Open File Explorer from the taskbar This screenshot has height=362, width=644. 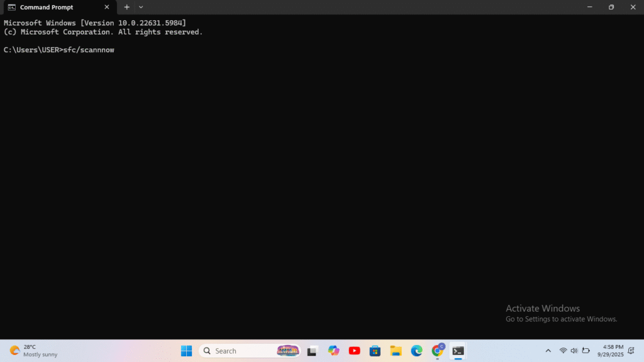pos(396,351)
